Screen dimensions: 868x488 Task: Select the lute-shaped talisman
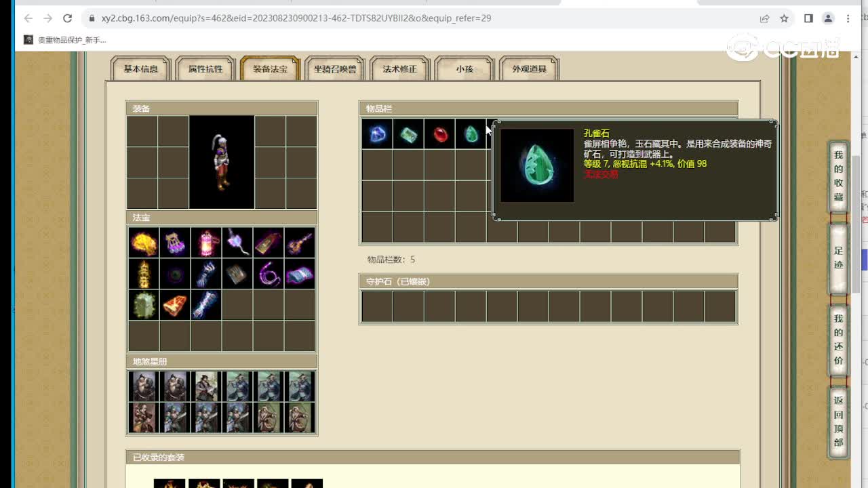[x=300, y=243]
